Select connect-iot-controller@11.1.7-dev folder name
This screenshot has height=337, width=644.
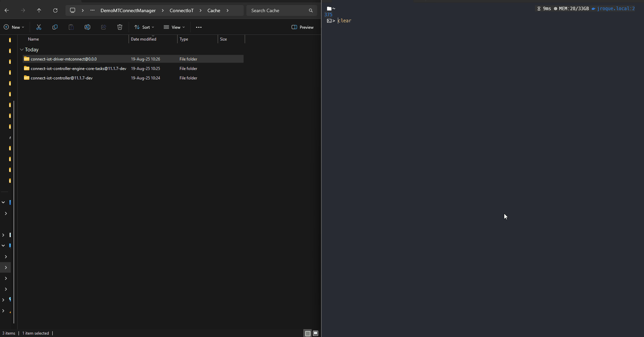pos(61,78)
